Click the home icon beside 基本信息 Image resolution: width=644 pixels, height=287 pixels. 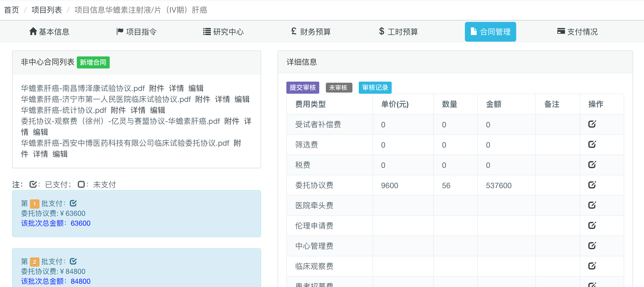click(x=33, y=31)
